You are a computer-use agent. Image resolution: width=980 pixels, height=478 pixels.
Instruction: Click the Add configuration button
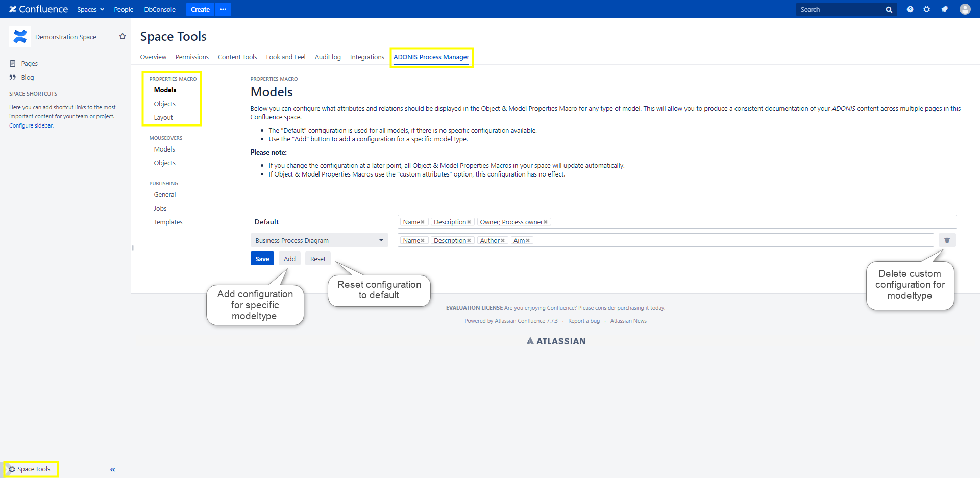click(289, 259)
